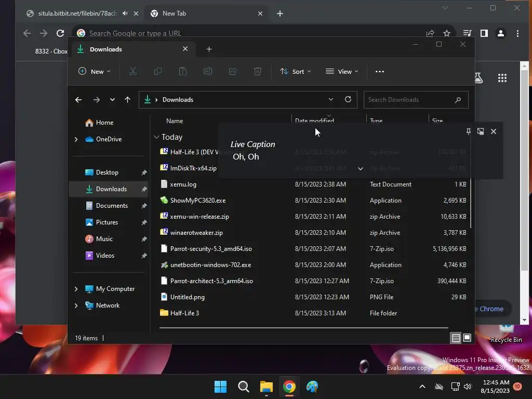Open Windows Start menu

click(x=220, y=387)
